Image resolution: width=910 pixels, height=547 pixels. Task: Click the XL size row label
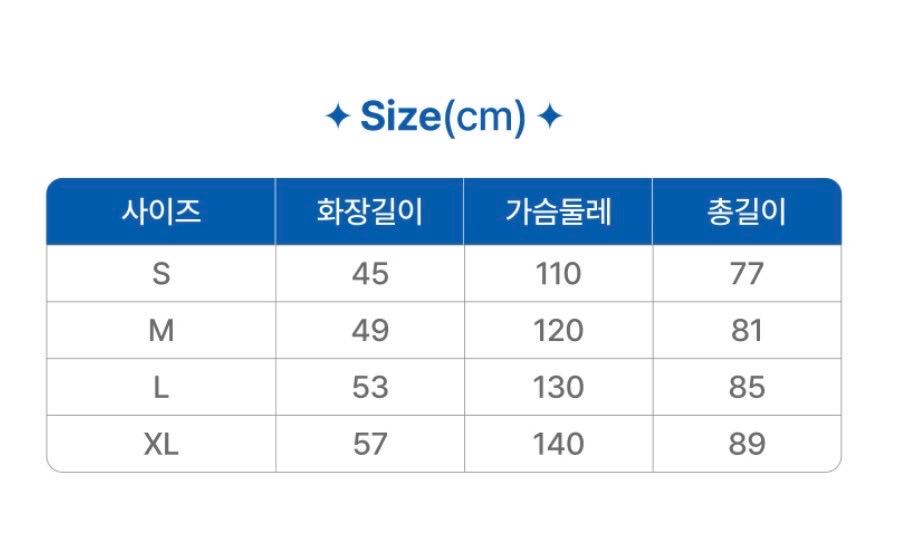click(161, 444)
